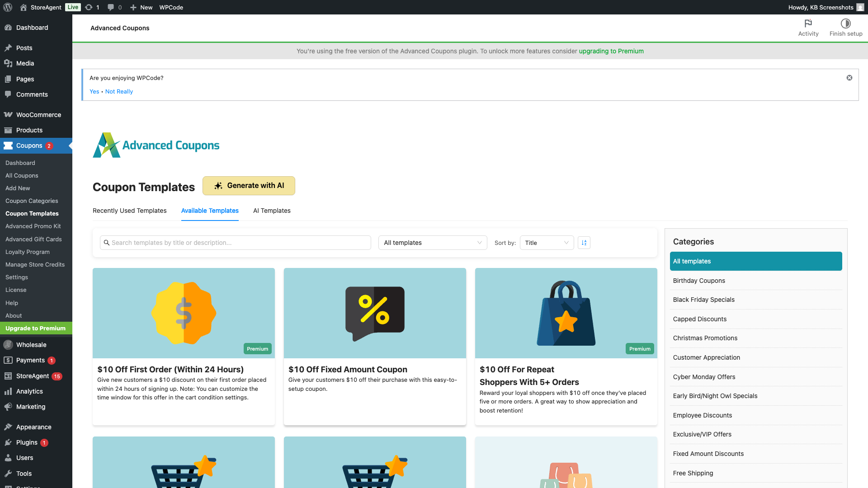Switch to the Recently Used Templates tab
This screenshot has height=488, width=868.
pyautogui.click(x=129, y=211)
